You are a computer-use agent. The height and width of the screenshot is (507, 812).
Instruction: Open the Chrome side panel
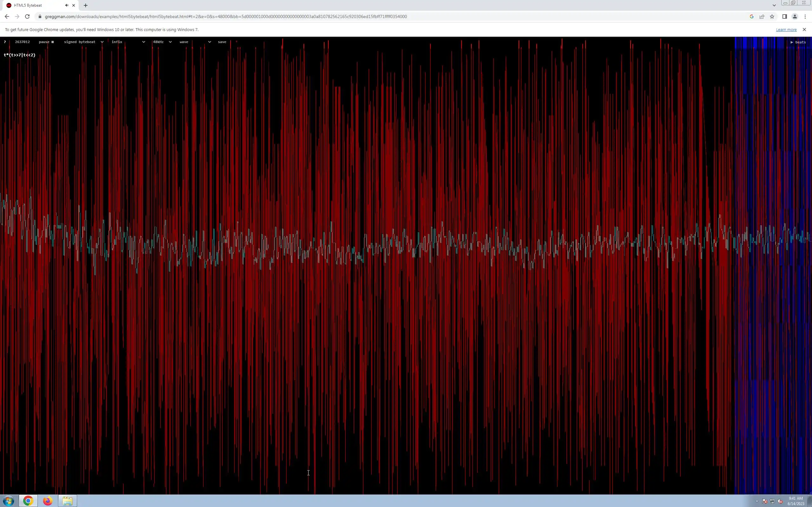(x=784, y=16)
